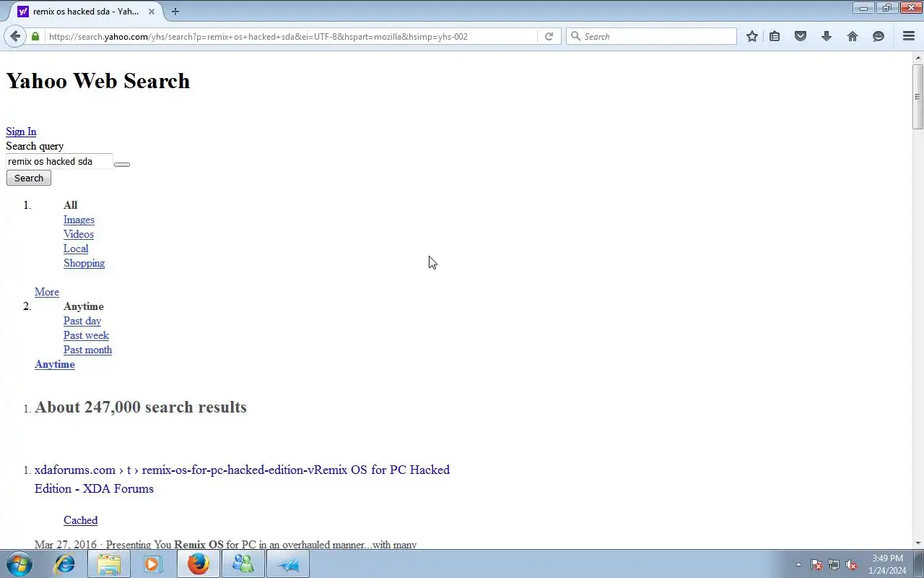Click the magnifier icon in Firefox search box
924x578 pixels.
coord(575,36)
